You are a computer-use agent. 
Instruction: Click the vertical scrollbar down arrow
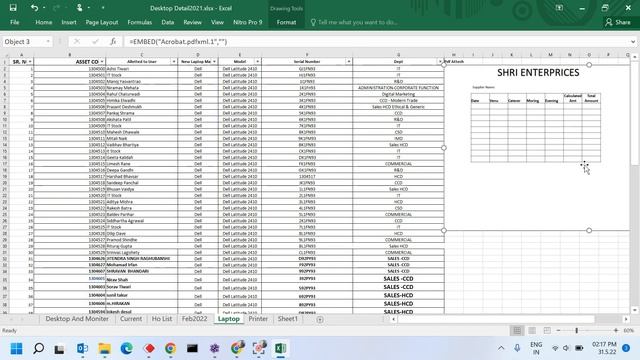point(635,310)
